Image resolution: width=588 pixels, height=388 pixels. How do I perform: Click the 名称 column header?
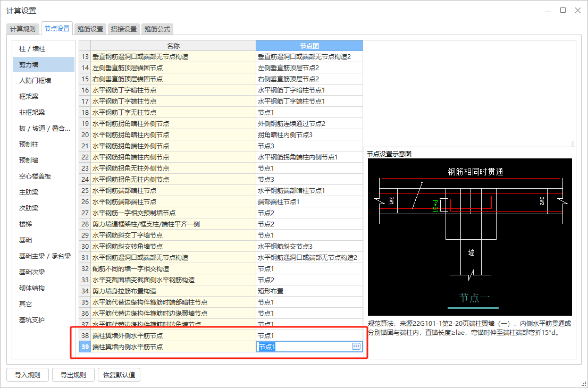[x=173, y=46]
